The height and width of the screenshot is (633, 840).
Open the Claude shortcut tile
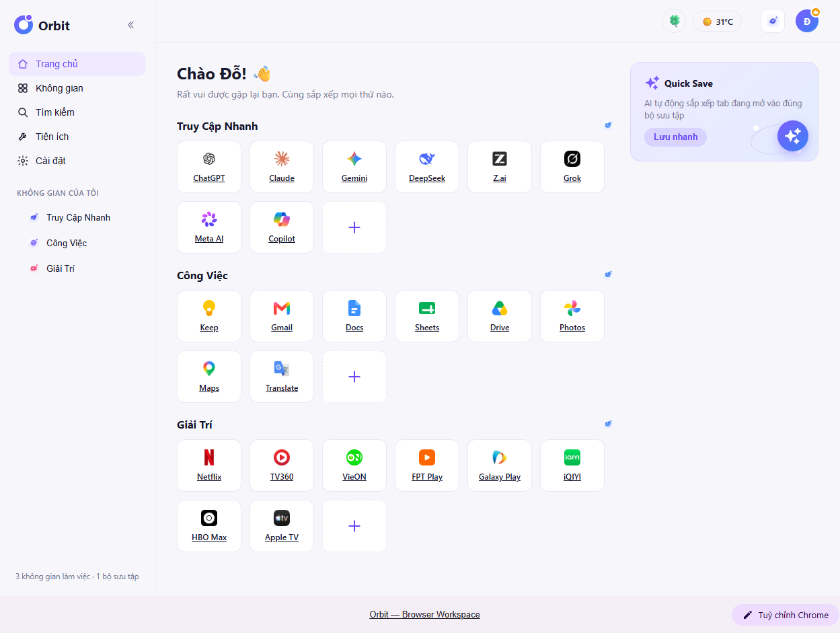point(282,167)
